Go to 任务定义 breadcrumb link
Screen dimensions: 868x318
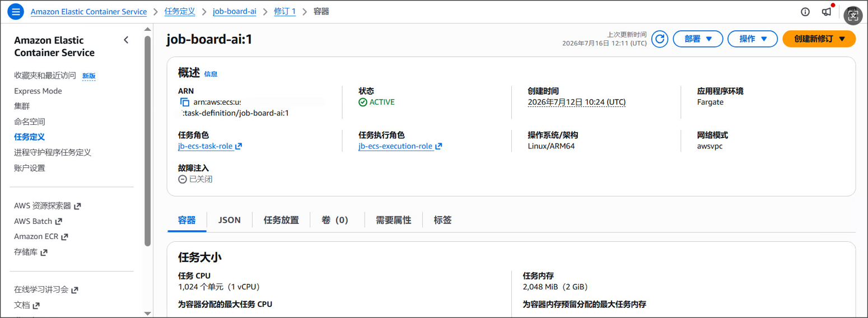(x=180, y=11)
